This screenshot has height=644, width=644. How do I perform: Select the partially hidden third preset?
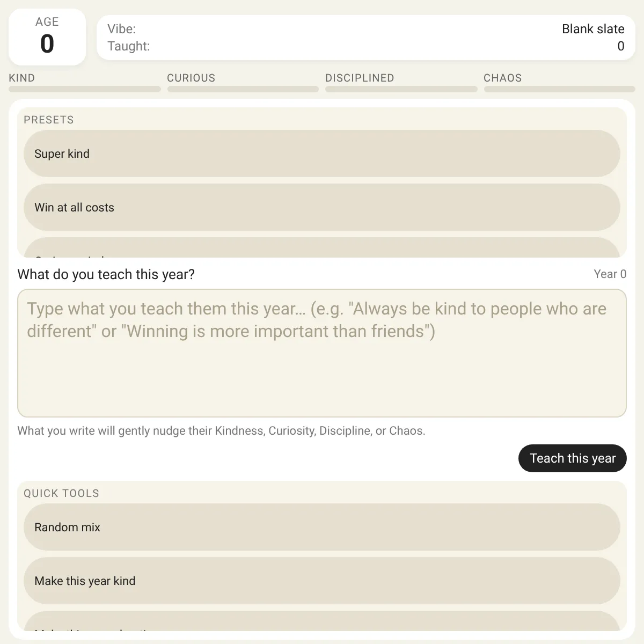point(322,248)
